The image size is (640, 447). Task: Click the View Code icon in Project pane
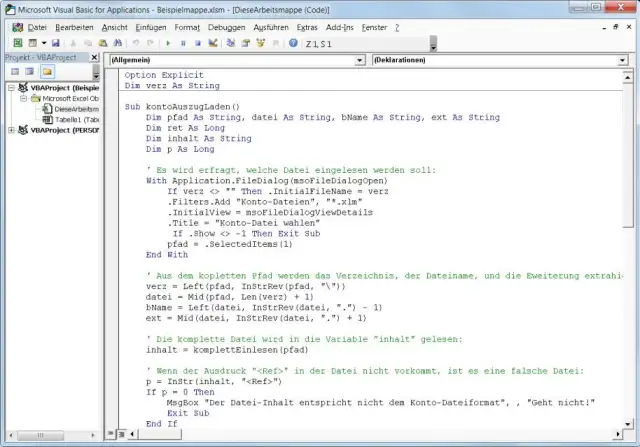tap(15, 72)
